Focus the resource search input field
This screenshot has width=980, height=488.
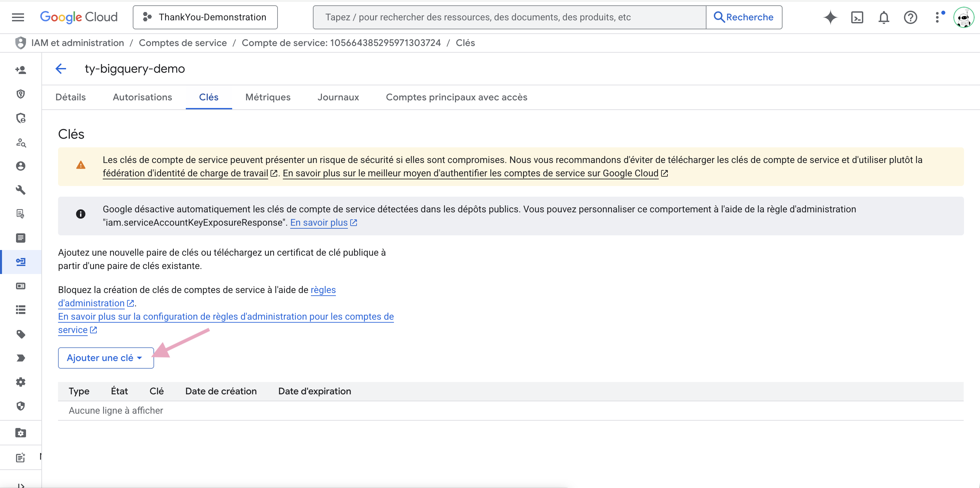[x=509, y=17]
